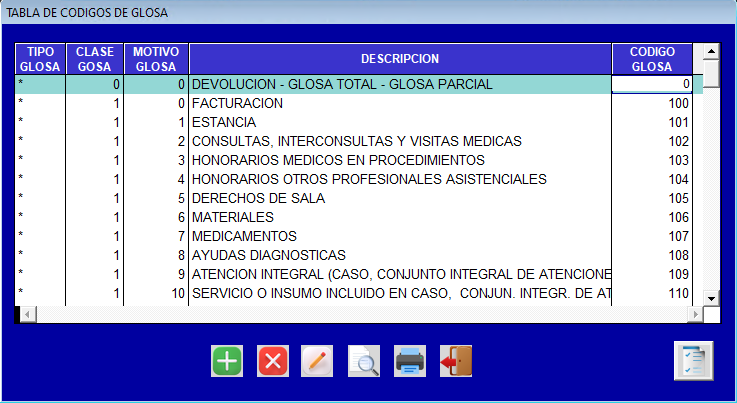Click motivo glosa cell 6
This screenshot has height=403, width=737.
(x=156, y=217)
